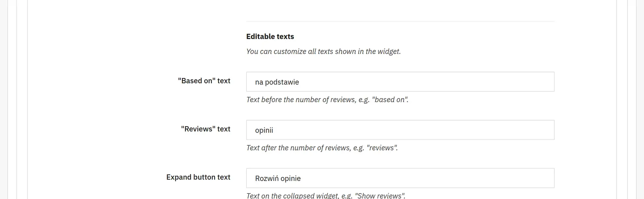Click the "Based on" text input field
Image resolution: width=644 pixels, height=199 pixels.
coord(400,82)
